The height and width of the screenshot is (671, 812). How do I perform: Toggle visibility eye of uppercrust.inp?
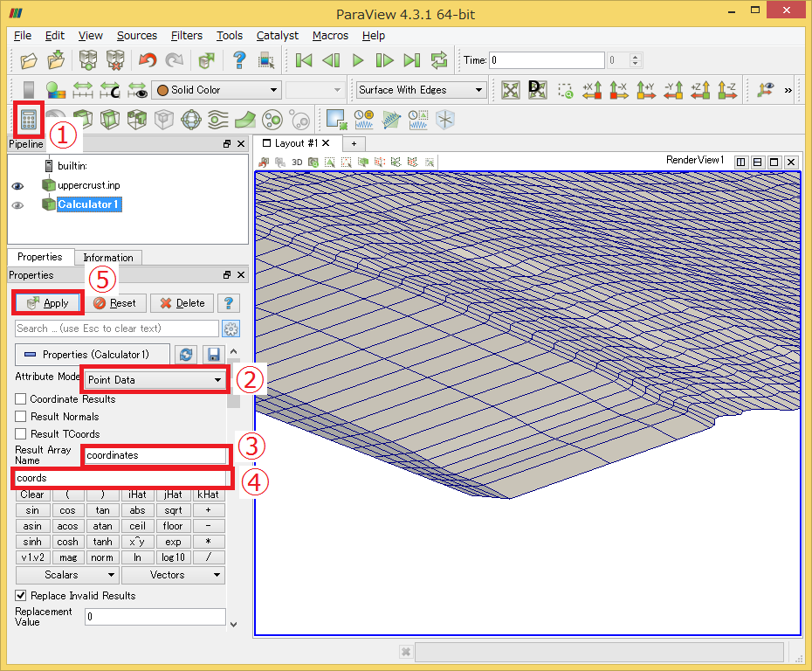[17, 186]
